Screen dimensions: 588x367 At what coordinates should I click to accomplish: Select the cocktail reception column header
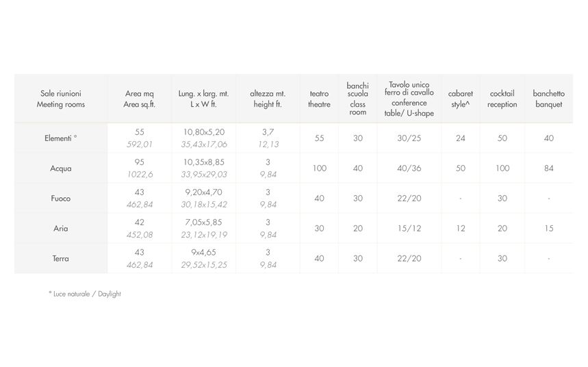[x=502, y=99]
